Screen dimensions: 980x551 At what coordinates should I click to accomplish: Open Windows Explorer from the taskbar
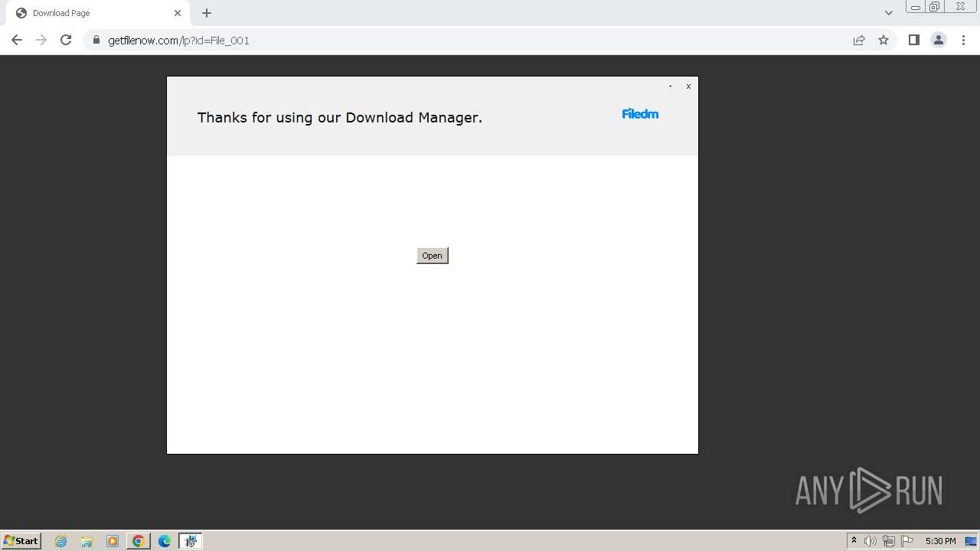pyautogui.click(x=87, y=541)
